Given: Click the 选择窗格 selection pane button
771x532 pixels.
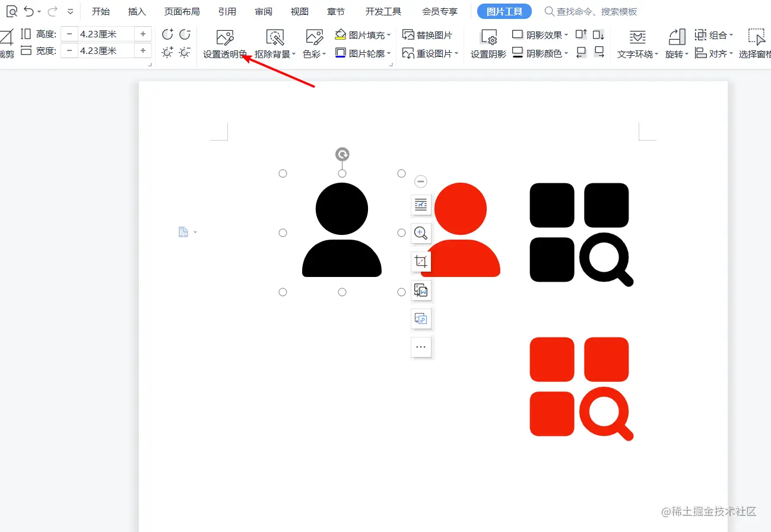Looking at the screenshot, I should click(755, 44).
